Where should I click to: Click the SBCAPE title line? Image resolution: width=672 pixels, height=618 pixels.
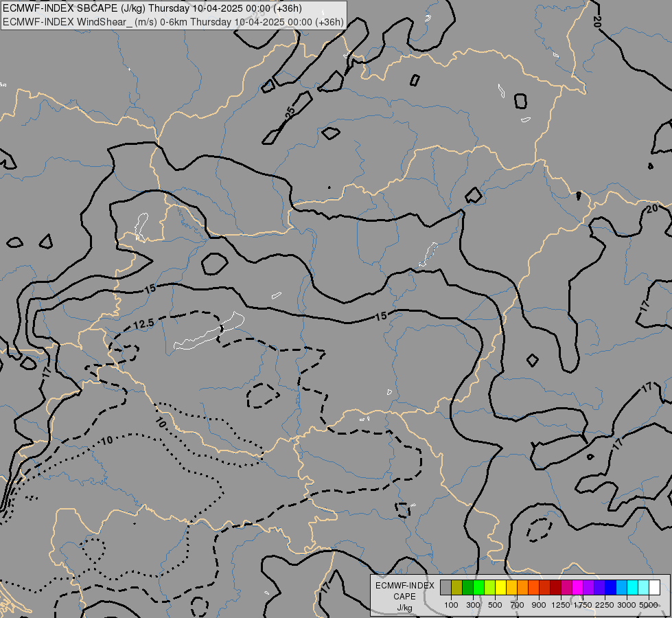tap(152, 8)
